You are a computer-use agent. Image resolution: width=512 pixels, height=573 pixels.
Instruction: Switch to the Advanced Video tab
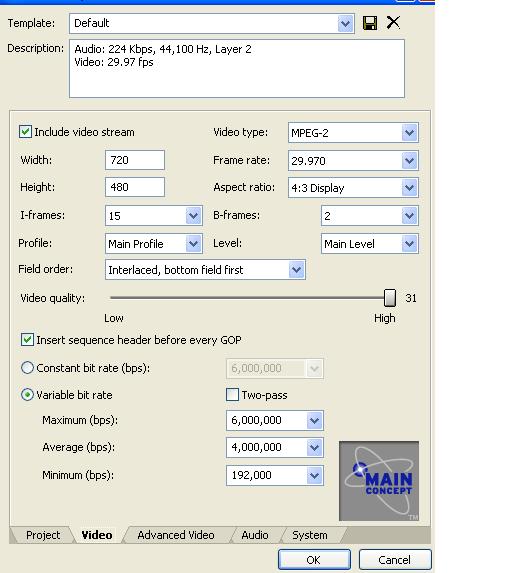[176, 535]
